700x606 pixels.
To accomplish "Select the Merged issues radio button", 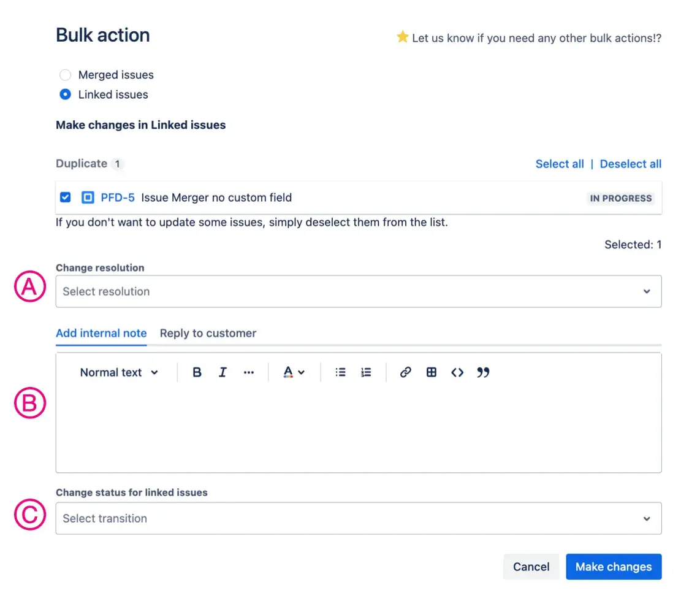I will [65, 75].
